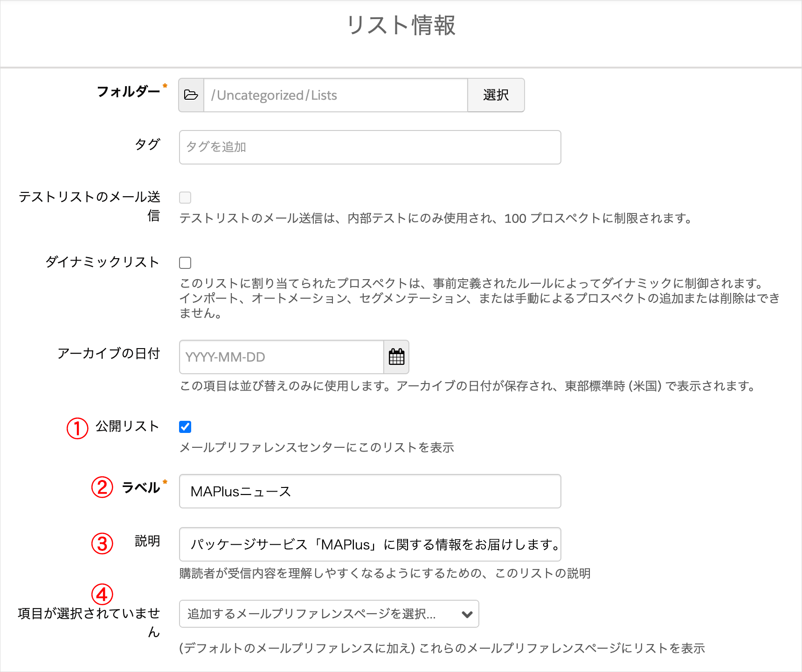Image resolution: width=802 pixels, height=672 pixels.
Task: Click the folder icon beside the folder path
Action: [x=191, y=95]
